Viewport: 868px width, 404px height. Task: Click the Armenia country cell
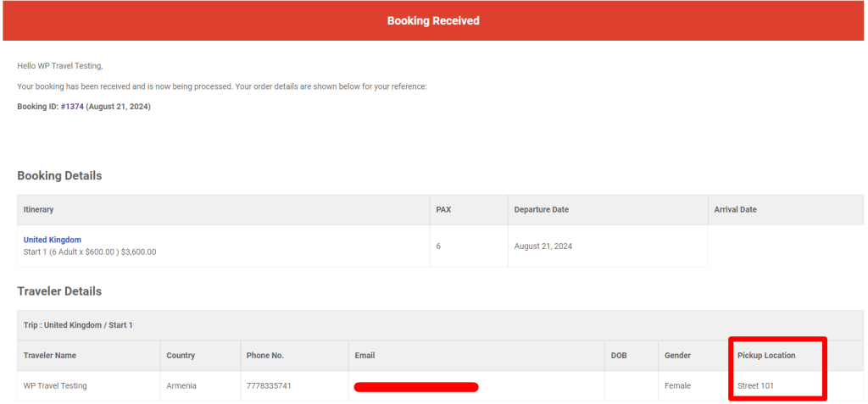pos(181,386)
